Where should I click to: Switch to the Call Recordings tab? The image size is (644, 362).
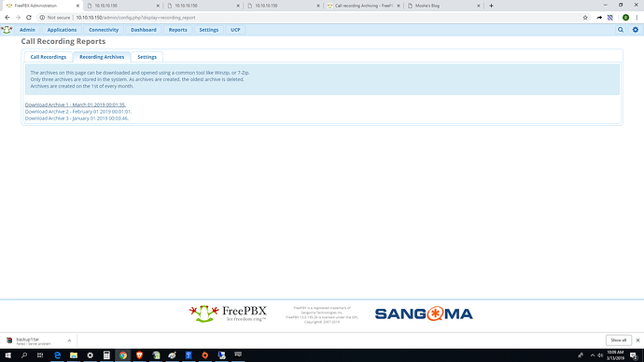[48, 57]
